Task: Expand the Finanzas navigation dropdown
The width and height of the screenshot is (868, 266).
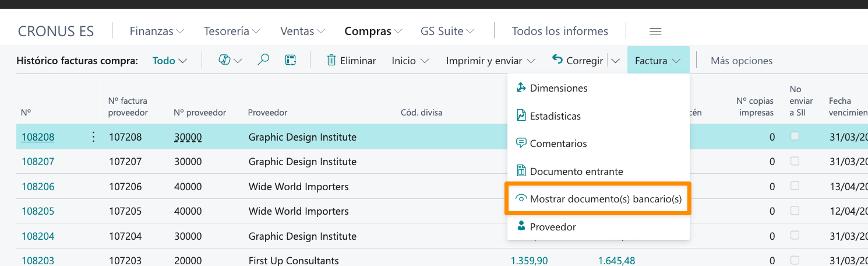Action: [x=157, y=32]
